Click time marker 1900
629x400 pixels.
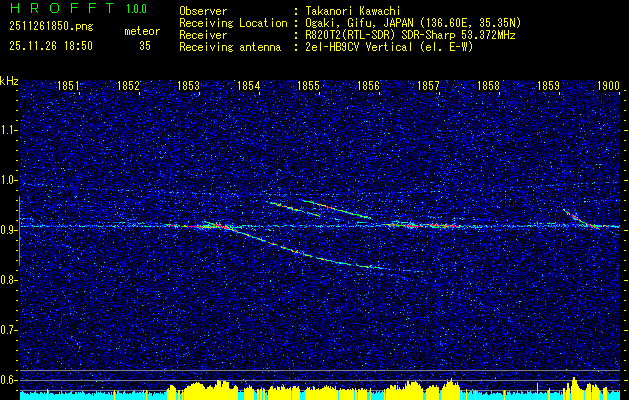[609, 85]
